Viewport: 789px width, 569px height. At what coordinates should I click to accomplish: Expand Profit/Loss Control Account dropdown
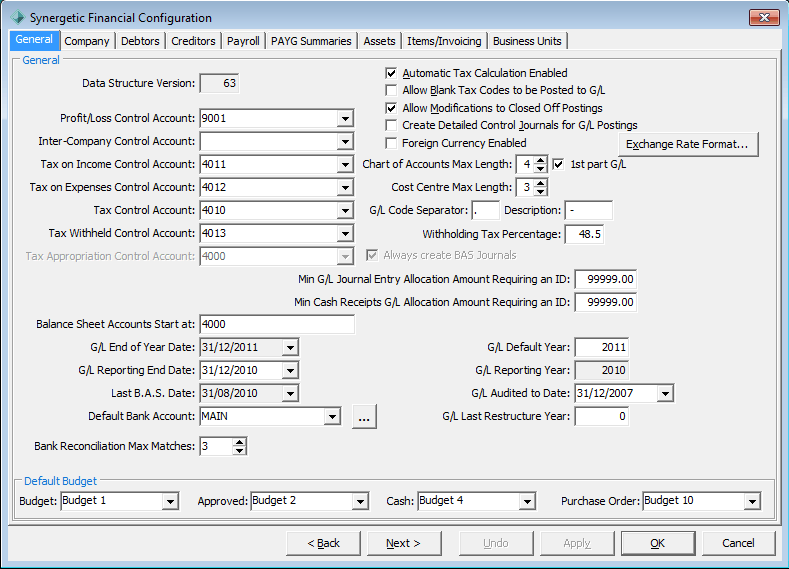(x=345, y=119)
